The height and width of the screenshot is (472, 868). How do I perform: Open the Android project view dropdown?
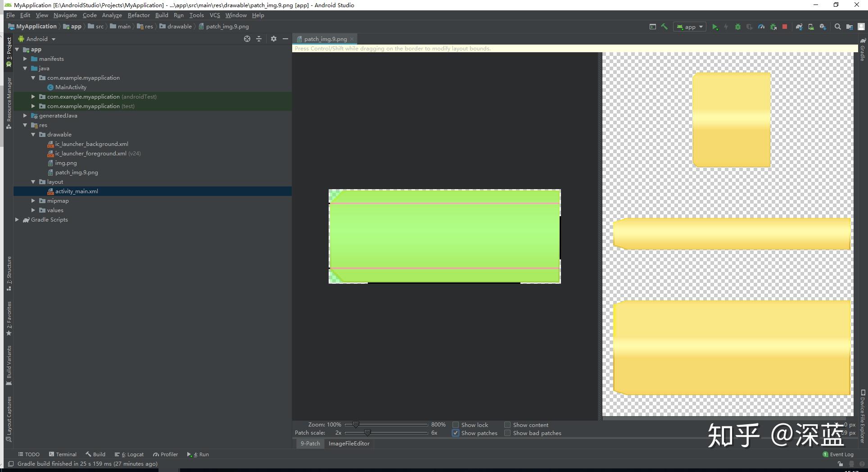click(x=37, y=39)
